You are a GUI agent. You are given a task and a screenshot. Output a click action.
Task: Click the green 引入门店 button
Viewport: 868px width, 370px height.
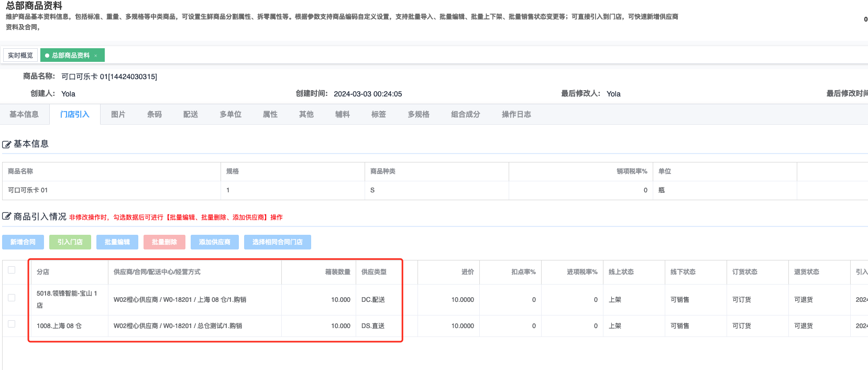pyautogui.click(x=70, y=242)
